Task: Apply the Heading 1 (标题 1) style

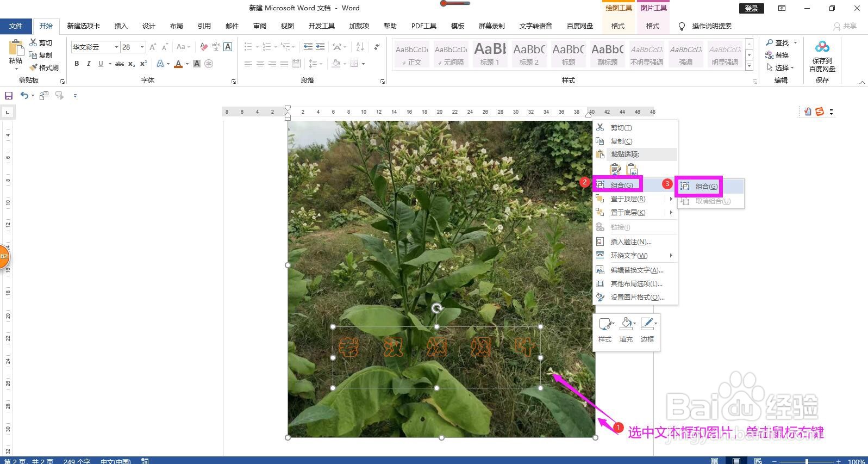Action: pos(490,54)
